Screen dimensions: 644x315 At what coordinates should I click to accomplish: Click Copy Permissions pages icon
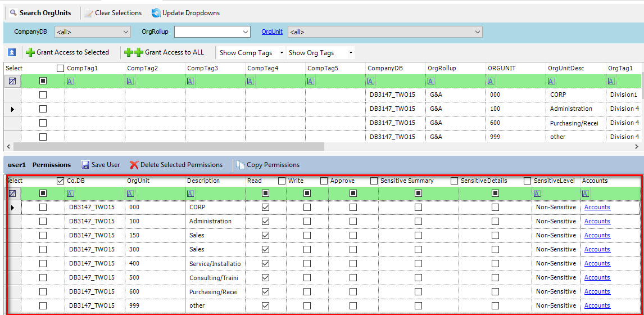(x=241, y=165)
